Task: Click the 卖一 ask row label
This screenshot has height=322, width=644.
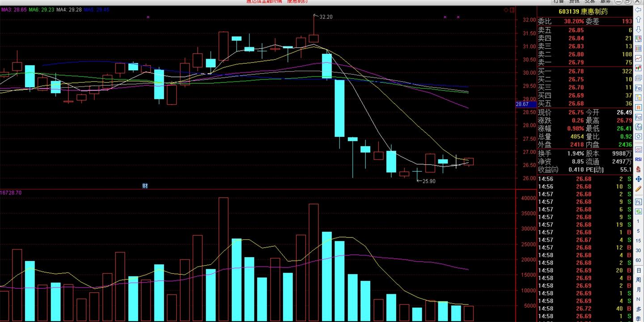Action: pos(545,63)
